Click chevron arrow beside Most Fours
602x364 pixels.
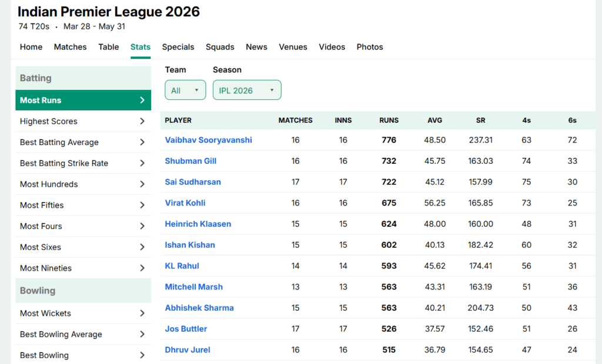pyautogui.click(x=142, y=226)
